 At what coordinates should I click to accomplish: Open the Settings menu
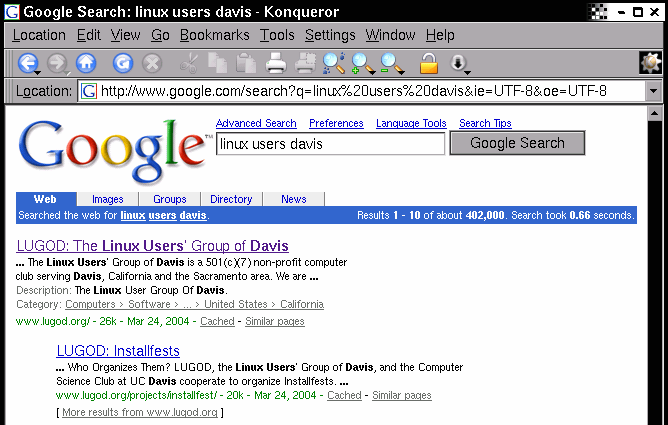click(329, 35)
